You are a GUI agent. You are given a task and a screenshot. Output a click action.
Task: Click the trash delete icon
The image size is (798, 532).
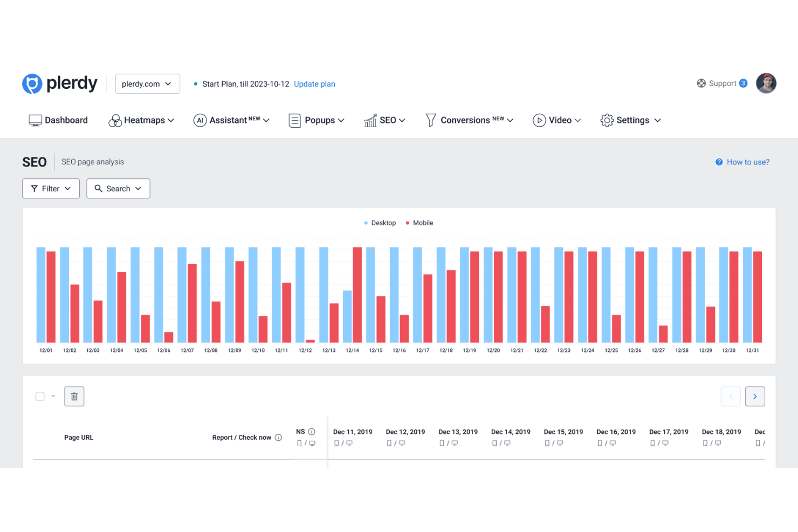point(74,397)
